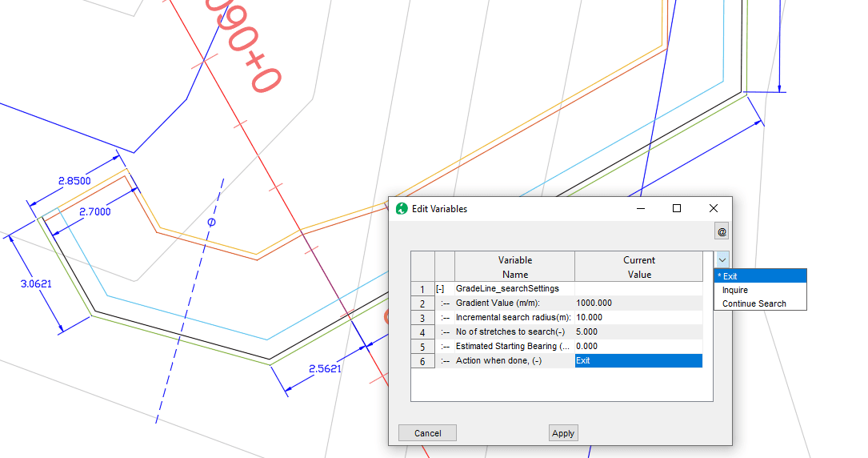The height and width of the screenshot is (458, 868).
Task: Click the @ button in Edit Variables
Action: [722, 231]
